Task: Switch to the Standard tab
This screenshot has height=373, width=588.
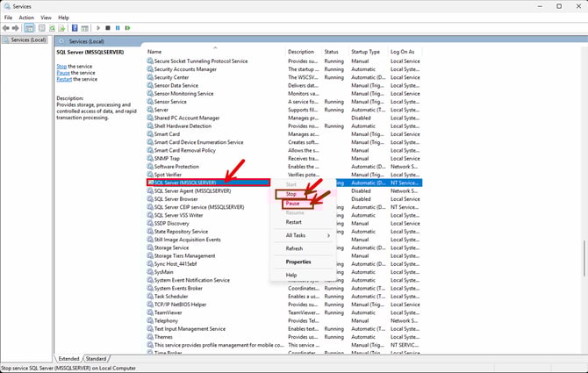Action: (x=97, y=359)
